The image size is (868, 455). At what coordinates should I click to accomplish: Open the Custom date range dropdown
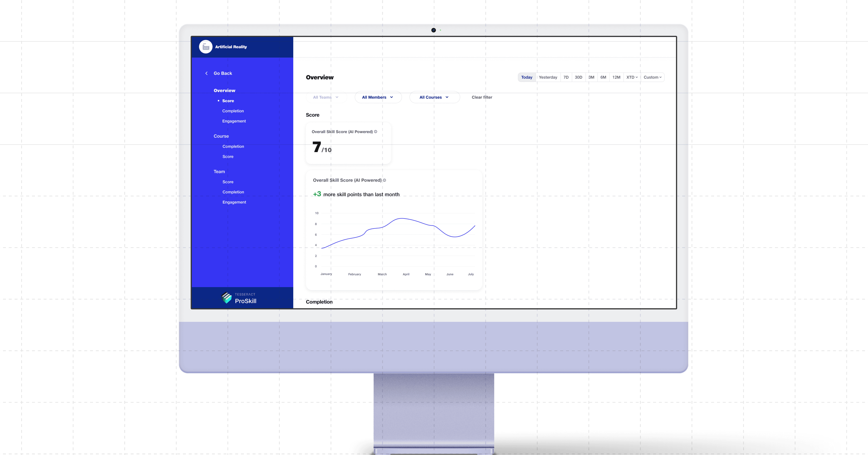pos(652,78)
